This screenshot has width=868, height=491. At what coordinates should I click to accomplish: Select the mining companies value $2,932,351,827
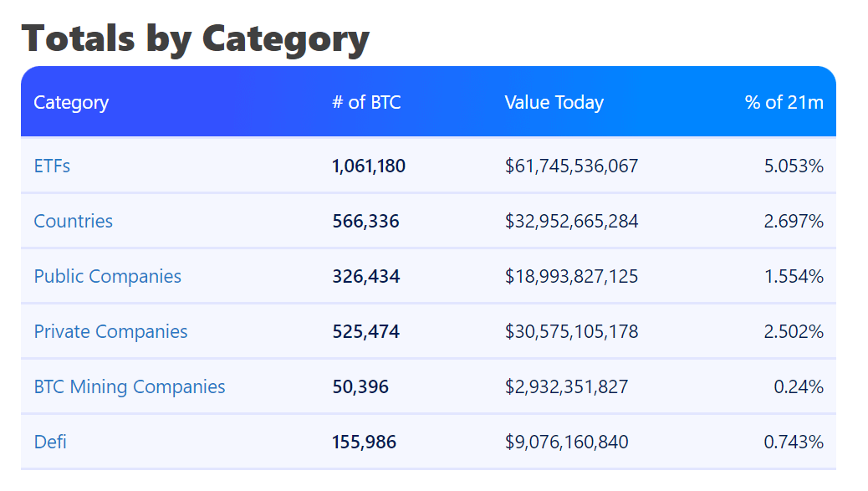566,386
